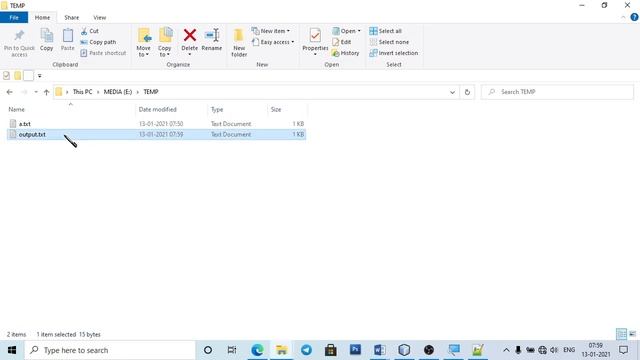The image size is (640, 360).
Task: Switch to large icons view in status bar
Action: [x=633, y=334]
